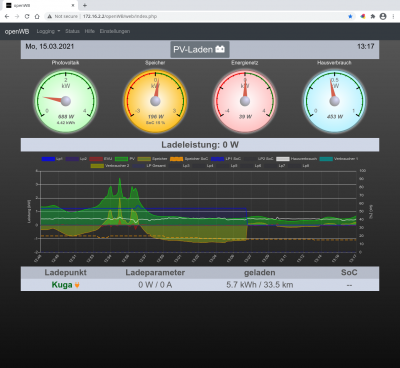Viewport: 400px width, 368px height.
Task: Click the browser back arrow
Action: click(x=7, y=16)
